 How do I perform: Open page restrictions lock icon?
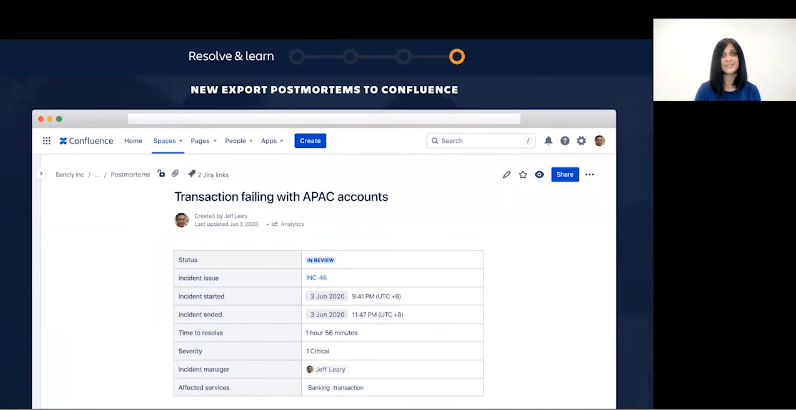coord(161,174)
